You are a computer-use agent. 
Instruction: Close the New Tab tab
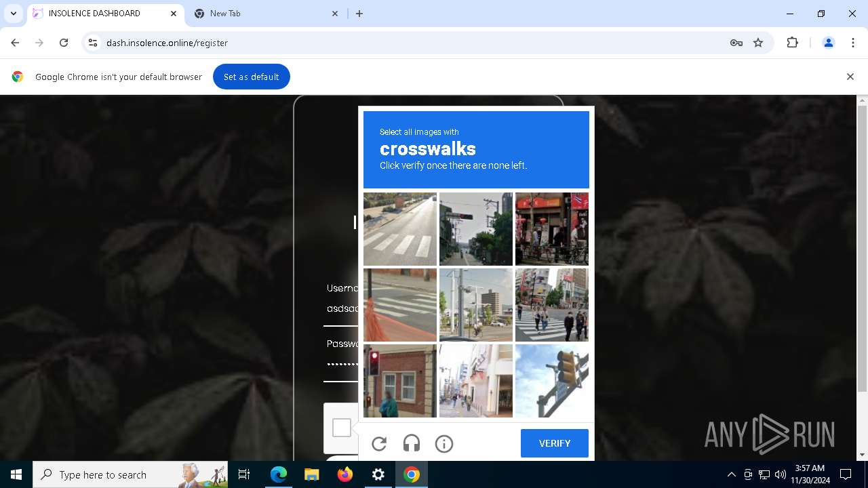coord(335,14)
